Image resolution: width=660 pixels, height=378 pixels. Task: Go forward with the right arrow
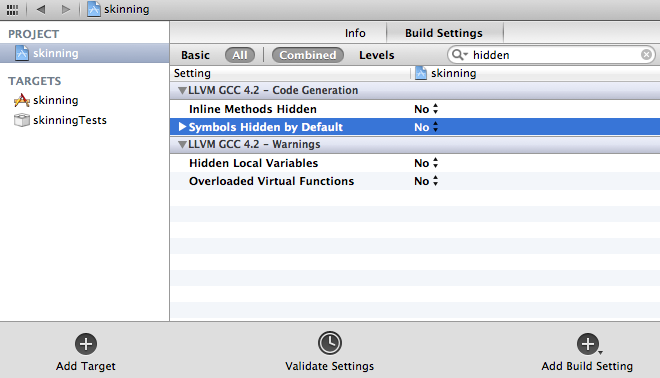[x=66, y=9]
